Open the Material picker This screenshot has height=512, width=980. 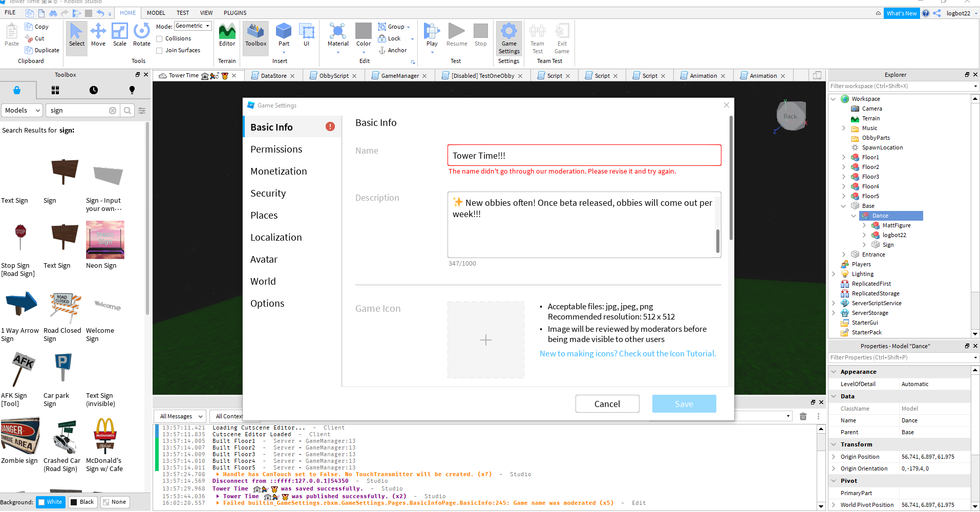338,34
